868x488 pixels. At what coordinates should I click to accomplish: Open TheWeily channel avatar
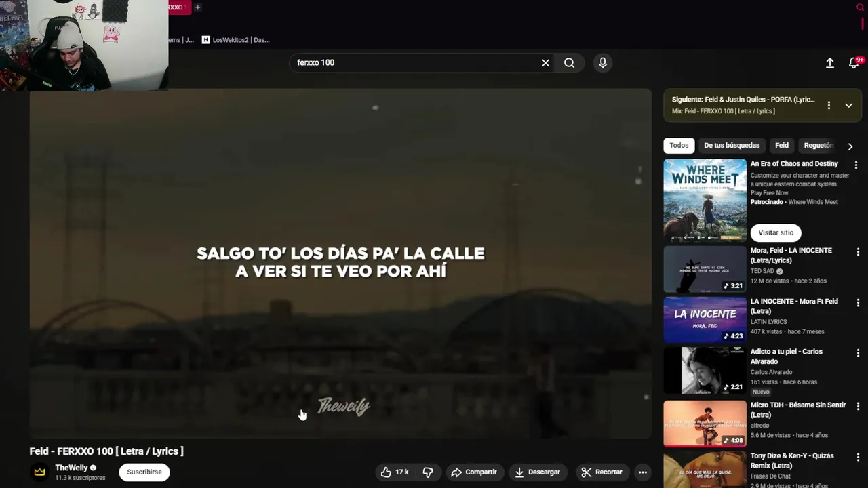point(39,472)
